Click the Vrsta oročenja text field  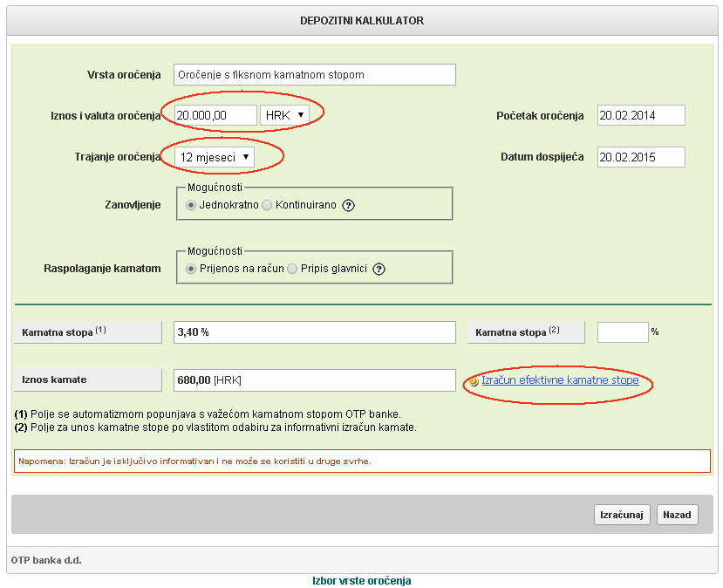coord(314,75)
